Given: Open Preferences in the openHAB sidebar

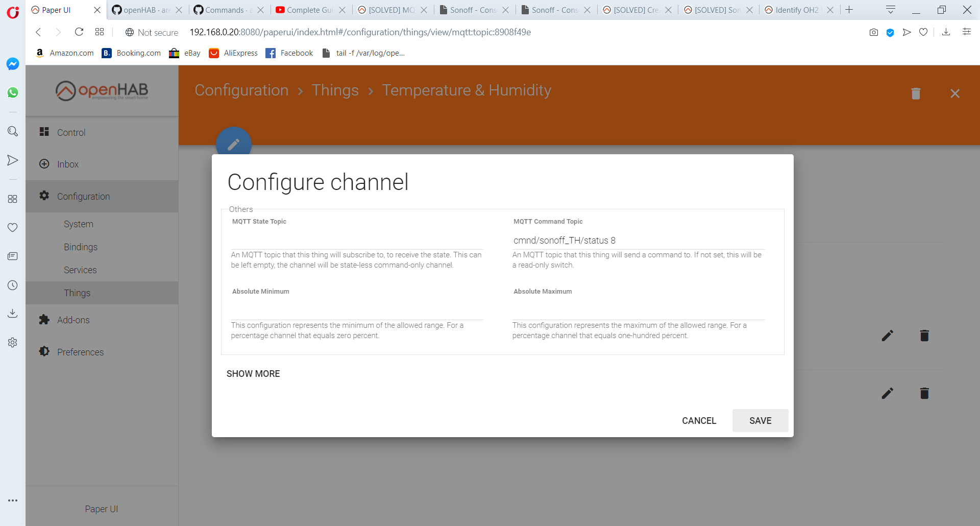Looking at the screenshot, I should (102, 352).
